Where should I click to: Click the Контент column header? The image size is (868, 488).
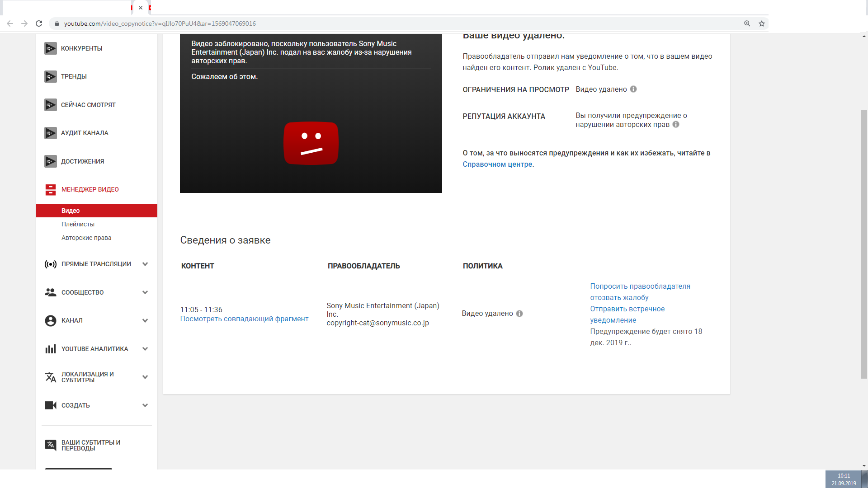click(x=198, y=266)
